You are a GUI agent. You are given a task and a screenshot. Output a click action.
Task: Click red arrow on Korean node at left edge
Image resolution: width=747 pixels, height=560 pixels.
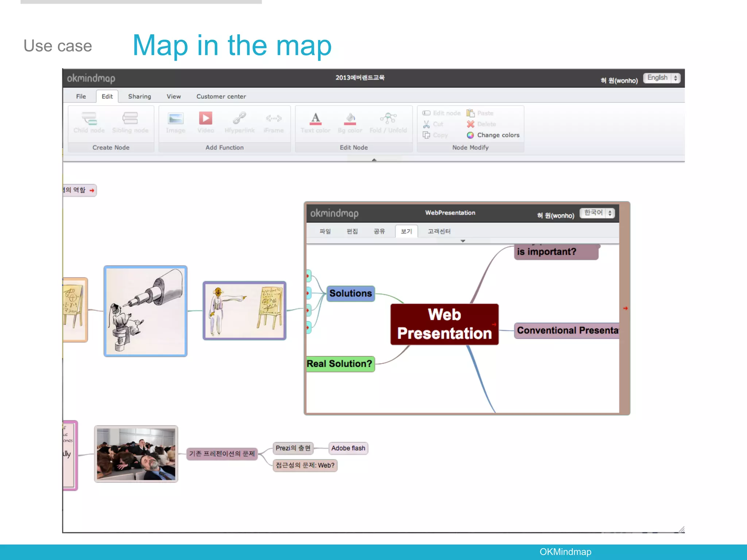[92, 190]
